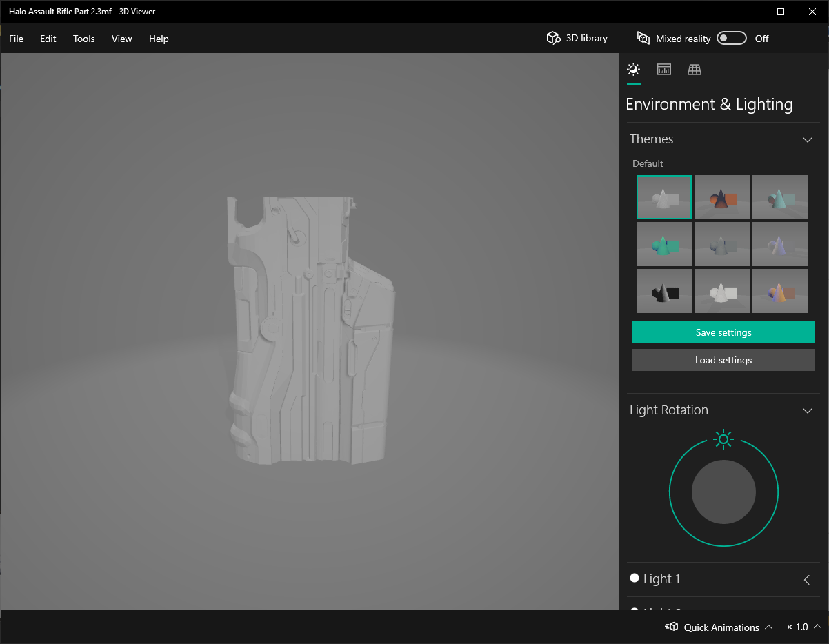Click the Light 1 label
Screen dimensions: 829x644
661,579
